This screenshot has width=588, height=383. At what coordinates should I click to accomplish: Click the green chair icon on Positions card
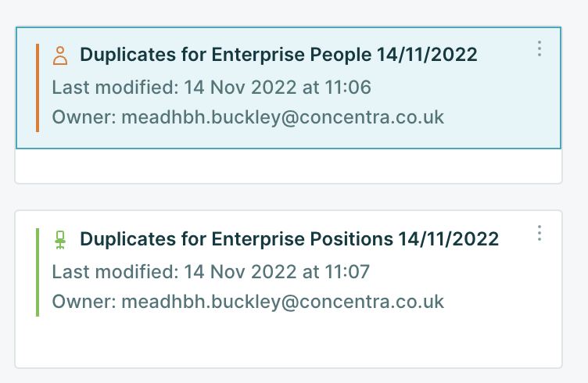click(x=60, y=240)
